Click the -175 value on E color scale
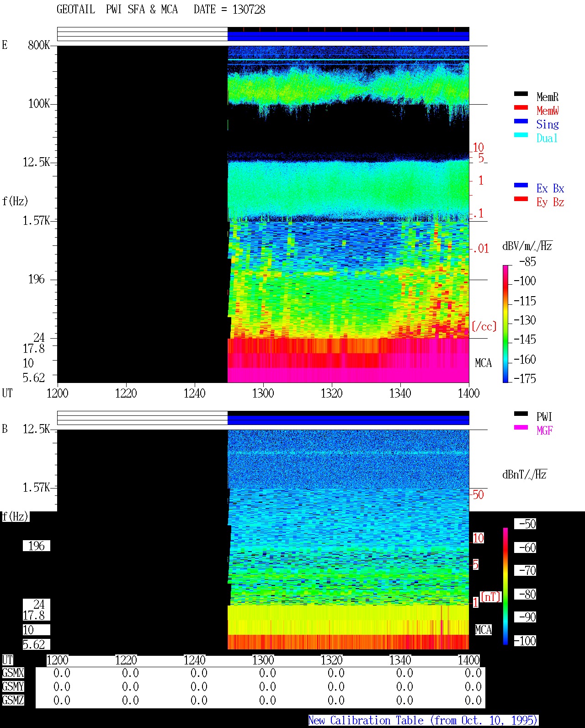Screen dimensions: 585x728 point(525,379)
